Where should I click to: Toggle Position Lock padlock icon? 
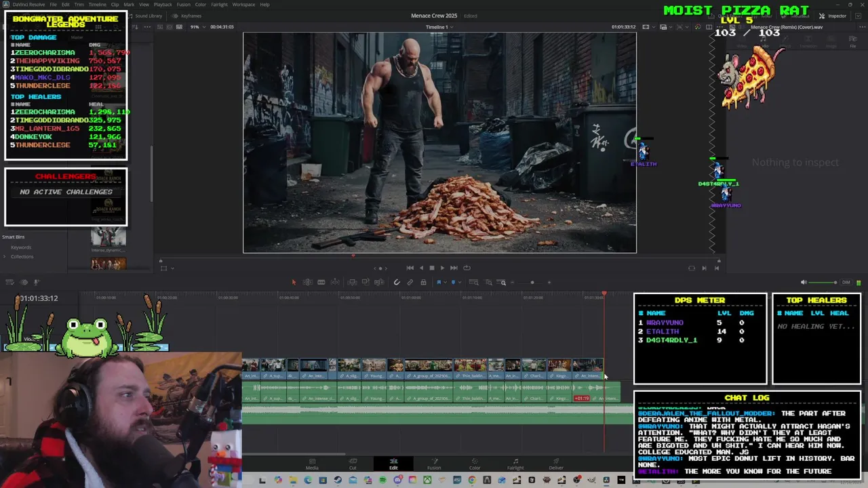423,283
